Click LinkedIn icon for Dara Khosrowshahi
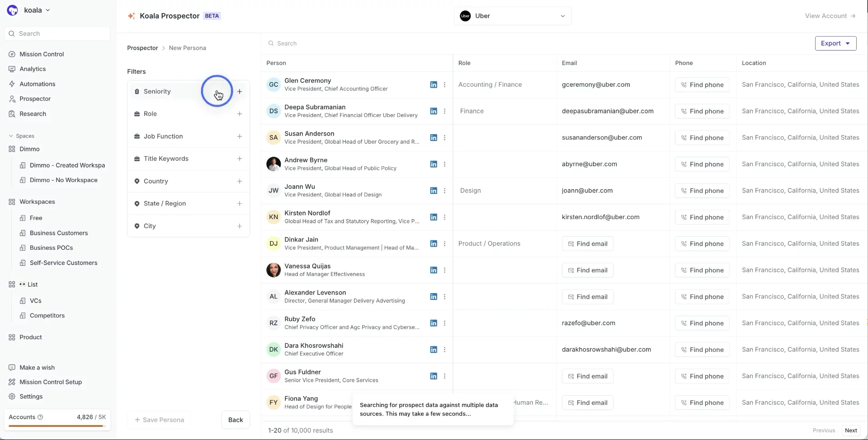 [x=433, y=350]
